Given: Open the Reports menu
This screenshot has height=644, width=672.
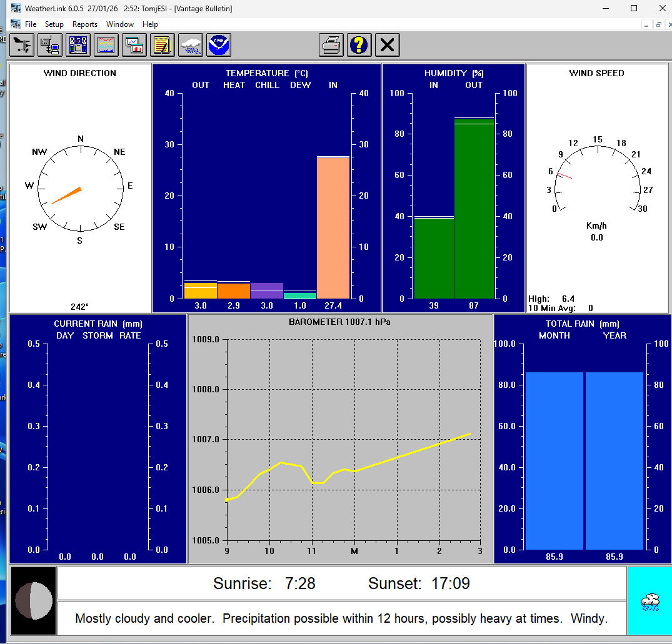Looking at the screenshot, I should [85, 24].
